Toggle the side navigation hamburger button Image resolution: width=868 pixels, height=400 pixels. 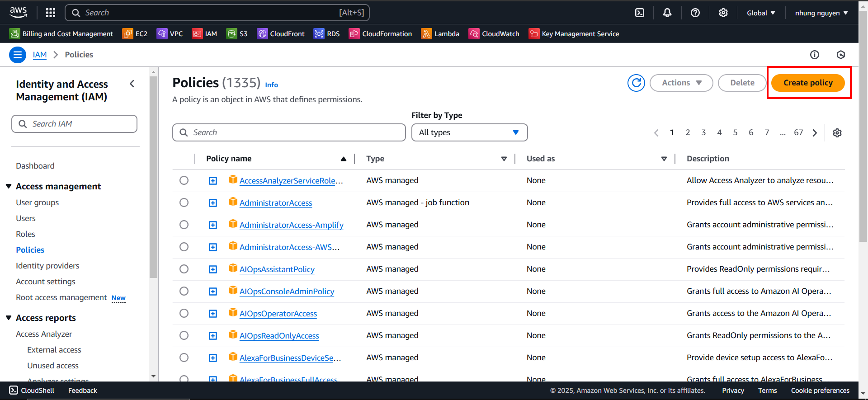(x=18, y=55)
